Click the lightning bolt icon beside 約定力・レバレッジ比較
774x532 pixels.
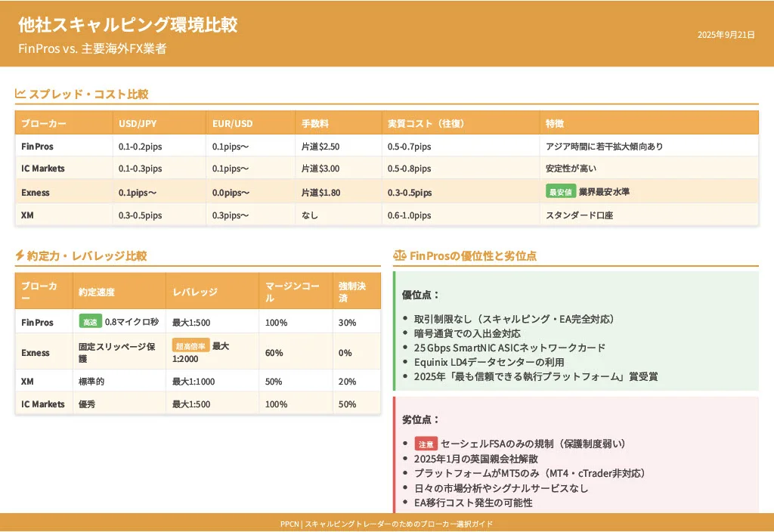[20, 256]
